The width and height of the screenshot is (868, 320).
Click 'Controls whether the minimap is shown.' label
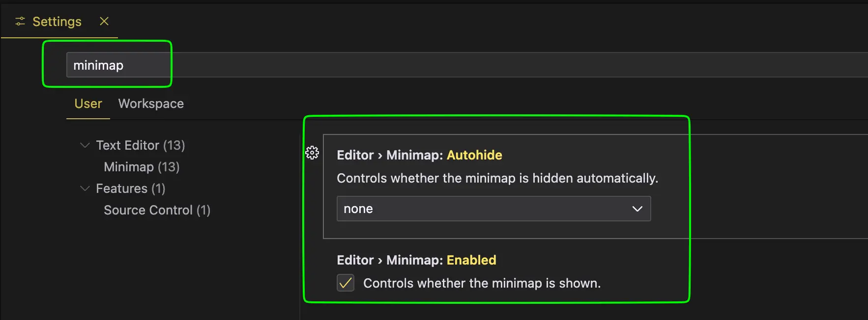pos(482,283)
